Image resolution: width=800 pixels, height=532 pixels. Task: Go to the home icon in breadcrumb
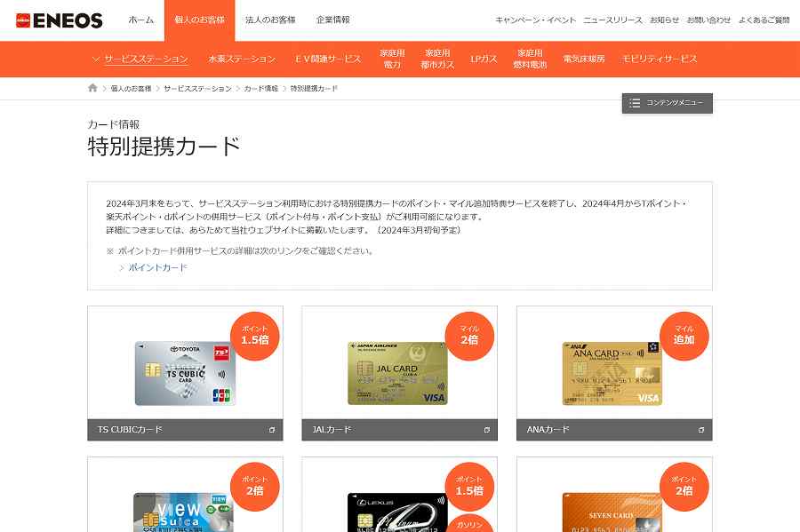tap(92, 88)
